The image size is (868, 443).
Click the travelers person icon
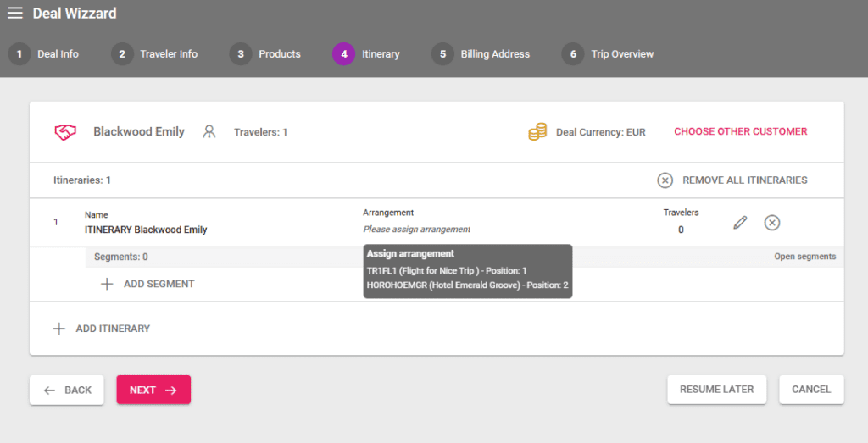209,132
